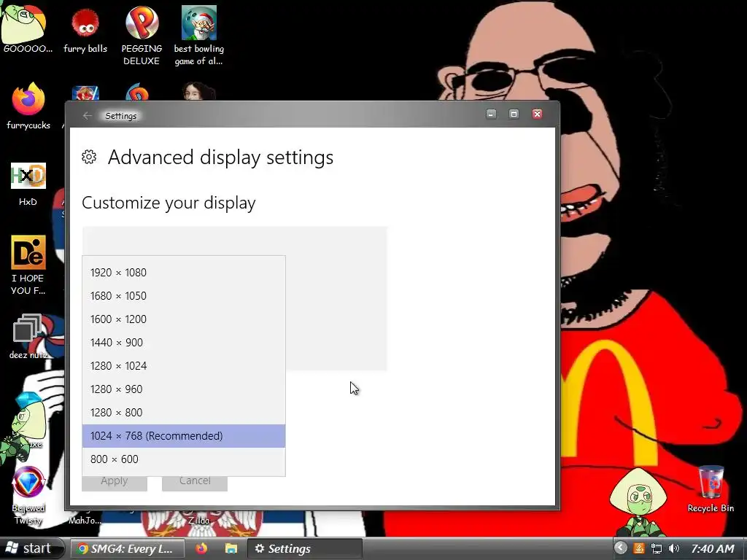Open the volume speaker tray icon
This screenshot has height=560, width=747.
coord(674,548)
